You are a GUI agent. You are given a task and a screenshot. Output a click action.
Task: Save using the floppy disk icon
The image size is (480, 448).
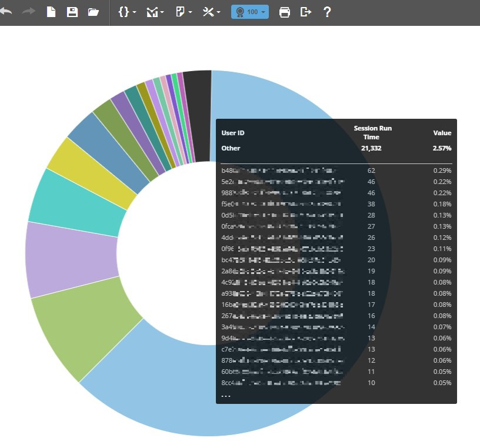click(x=72, y=12)
